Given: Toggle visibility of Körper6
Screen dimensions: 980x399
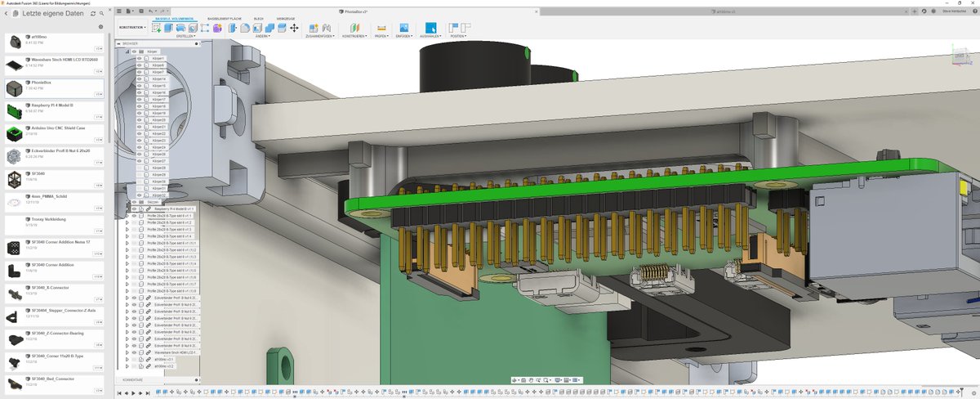Looking at the screenshot, I should (139, 65).
